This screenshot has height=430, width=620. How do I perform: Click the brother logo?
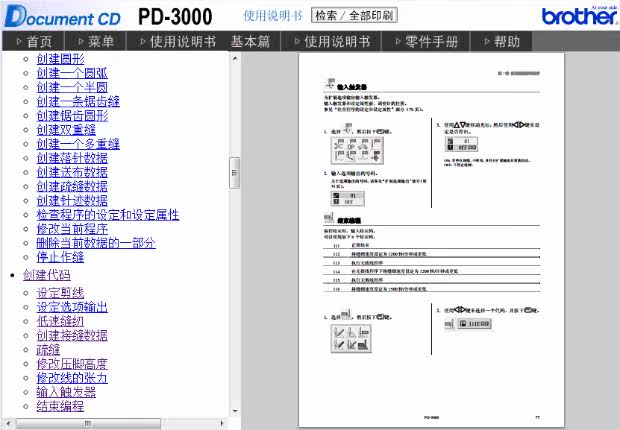click(x=580, y=16)
